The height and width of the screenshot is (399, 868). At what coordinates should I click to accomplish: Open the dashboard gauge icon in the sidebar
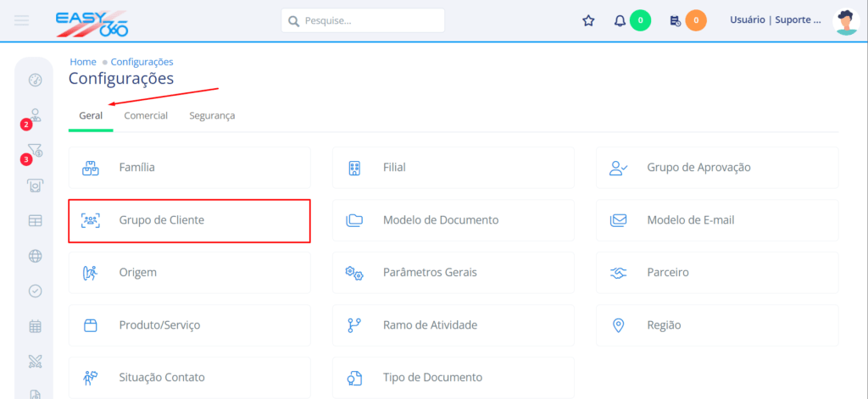pos(36,80)
